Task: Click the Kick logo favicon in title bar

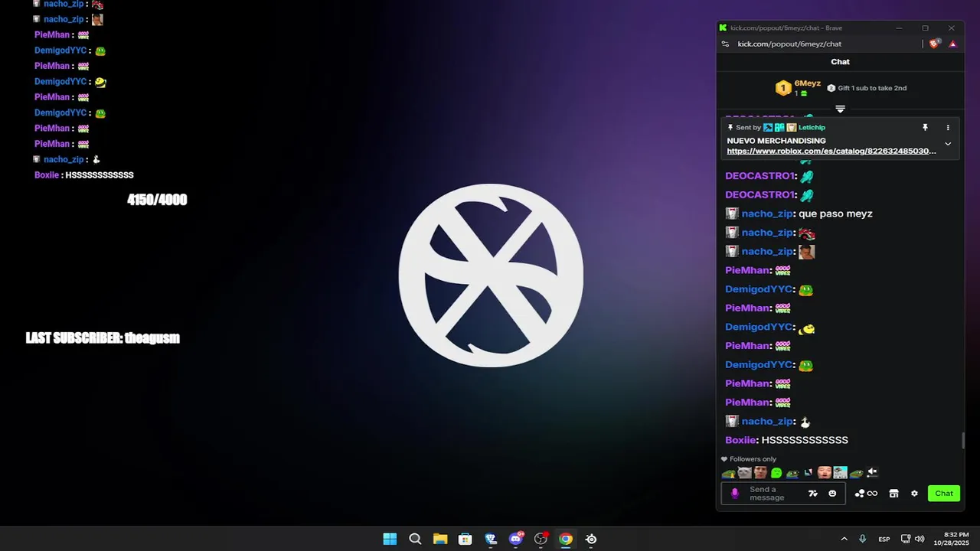Action: click(723, 28)
